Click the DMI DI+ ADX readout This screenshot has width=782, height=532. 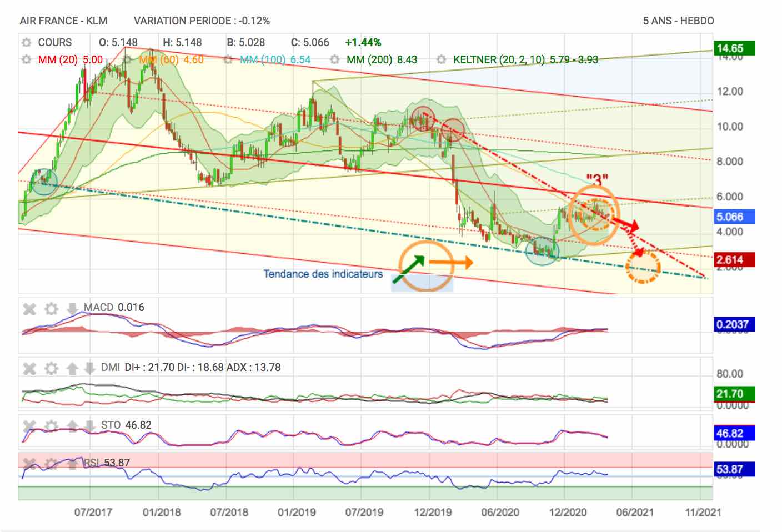coord(191,368)
